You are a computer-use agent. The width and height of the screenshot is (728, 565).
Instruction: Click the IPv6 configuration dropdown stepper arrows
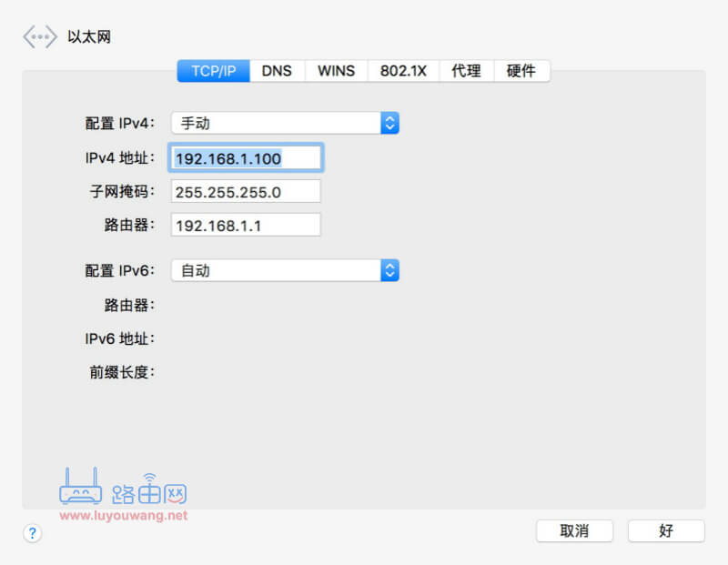[389, 269]
